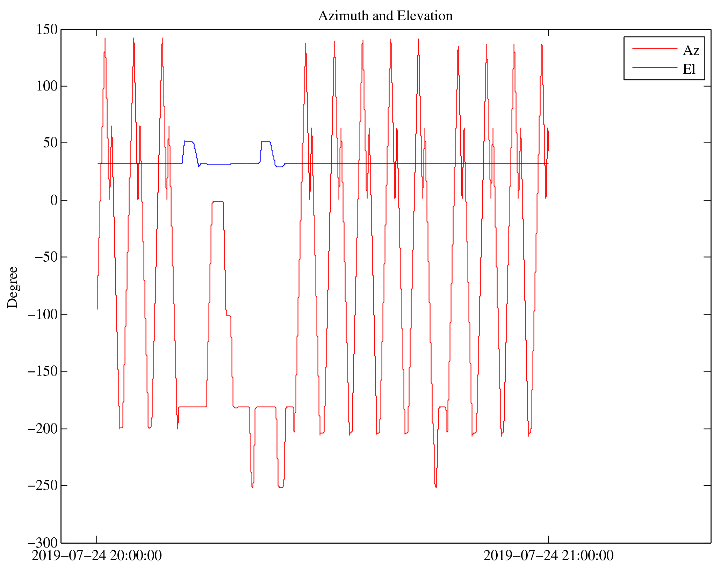
Task: Click the -300 y-axis tick label
Action: [x=43, y=543]
